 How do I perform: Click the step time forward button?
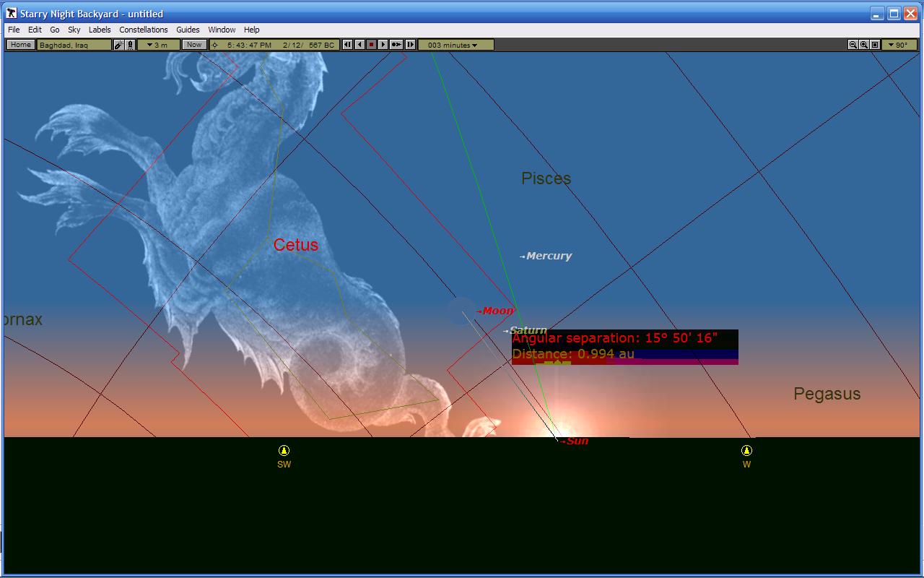(x=410, y=45)
